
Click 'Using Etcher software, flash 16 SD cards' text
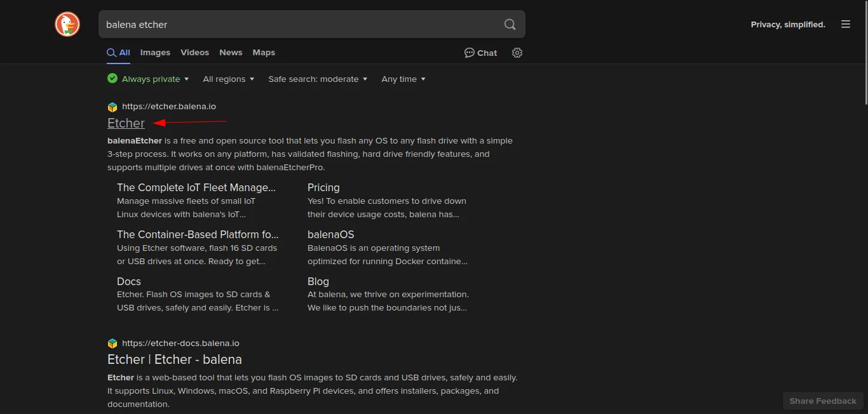(197, 248)
